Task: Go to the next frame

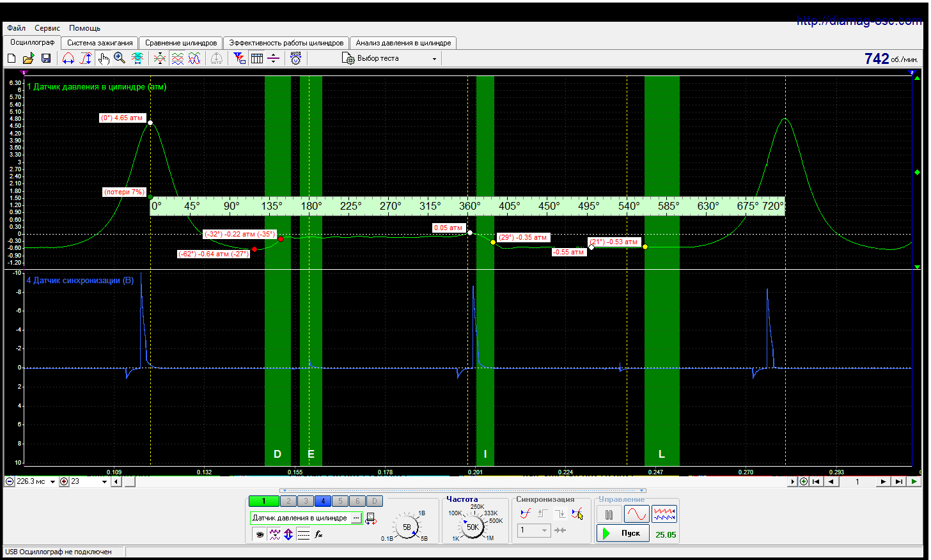Action: [x=884, y=481]
